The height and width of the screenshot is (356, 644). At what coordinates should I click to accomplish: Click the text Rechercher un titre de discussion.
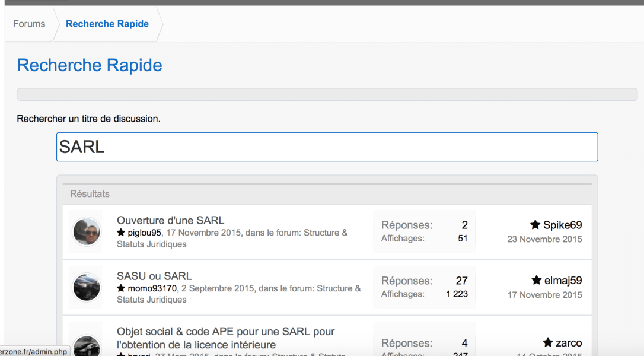(89, 119)
